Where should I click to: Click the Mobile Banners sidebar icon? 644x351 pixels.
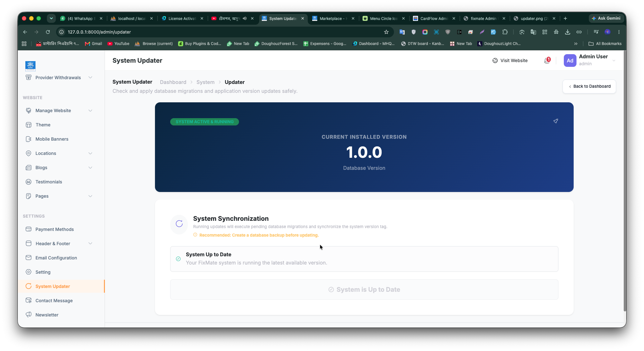click(x=29, y=139)
